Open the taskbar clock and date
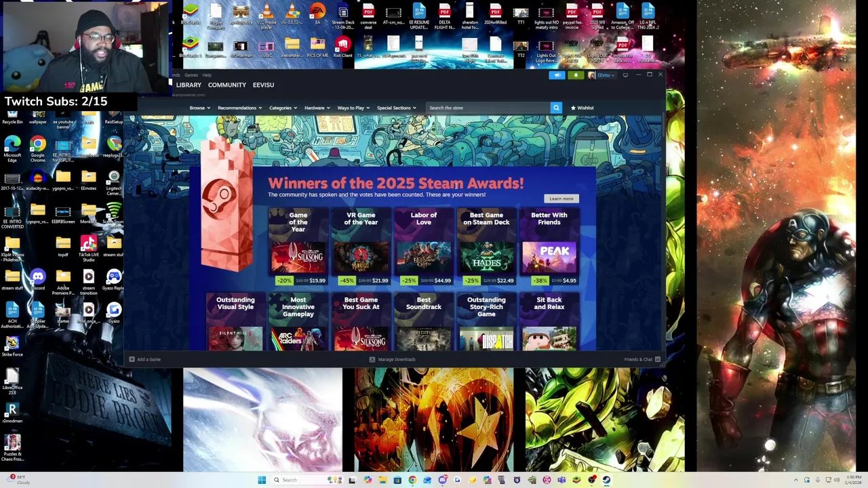The image size is (868, 488). coord(854,480)
